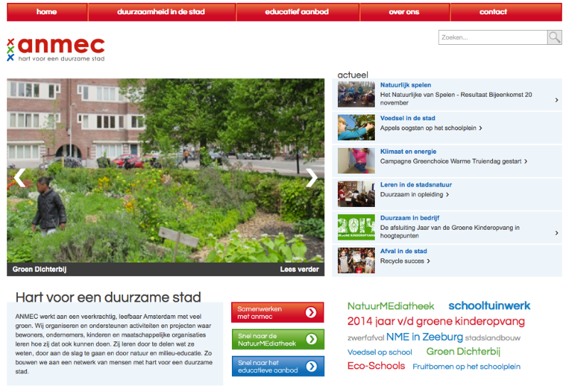569x392 pixels.
Task: Expand Duurzaam in bedrijf item chevron
Action: [x=556, y=233]
